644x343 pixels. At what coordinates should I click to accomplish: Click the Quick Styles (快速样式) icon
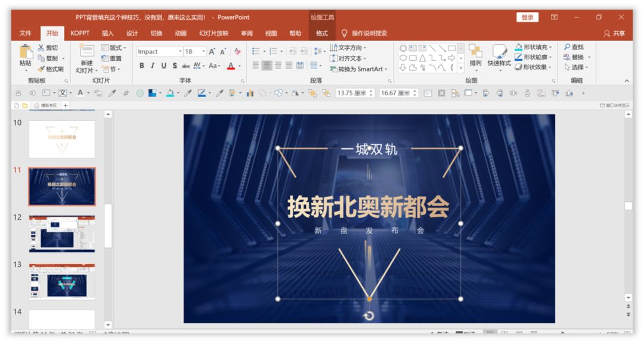pyautogui.click(x=500, y=51)
